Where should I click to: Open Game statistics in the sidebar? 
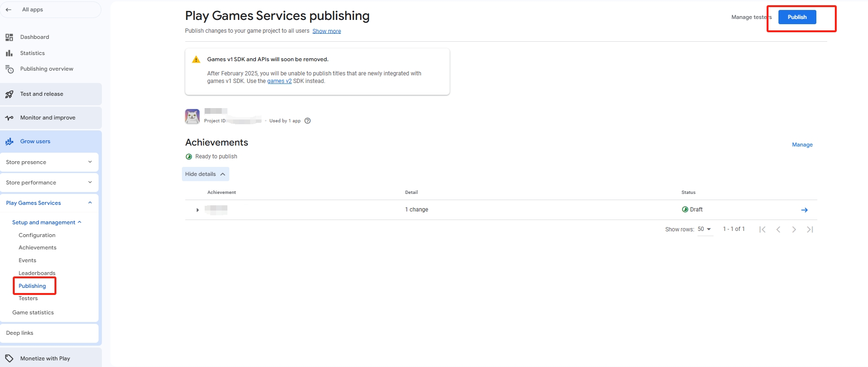[33, 312]
